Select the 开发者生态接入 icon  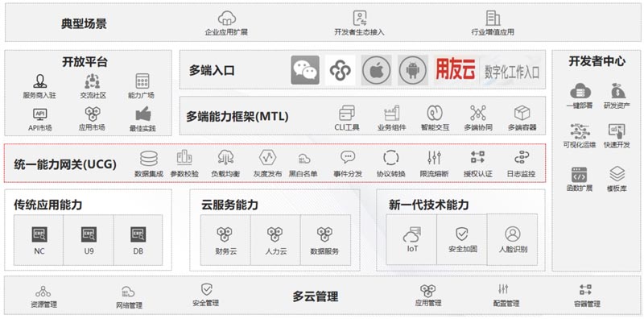coord(360,18)
